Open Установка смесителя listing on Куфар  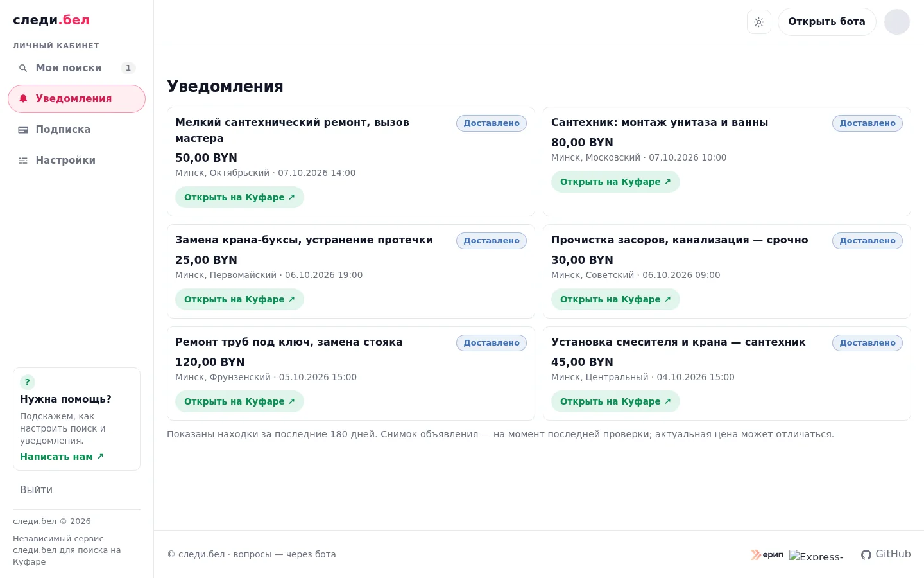pyautogui.click(x=615, y=401)
